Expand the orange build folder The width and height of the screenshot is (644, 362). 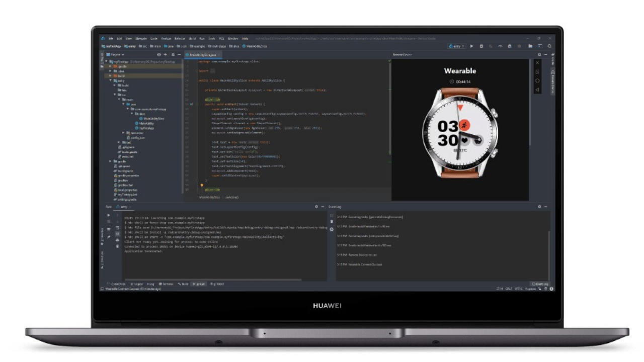(x=111, y=76)
